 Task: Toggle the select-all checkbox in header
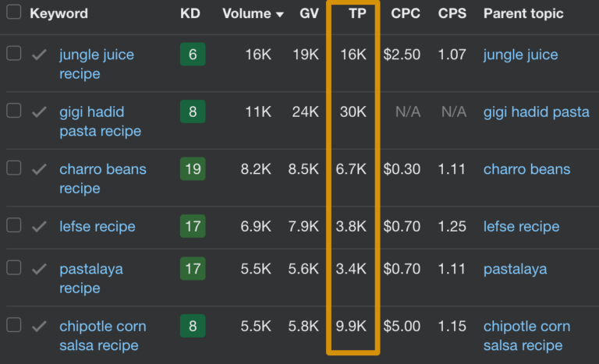13,13
